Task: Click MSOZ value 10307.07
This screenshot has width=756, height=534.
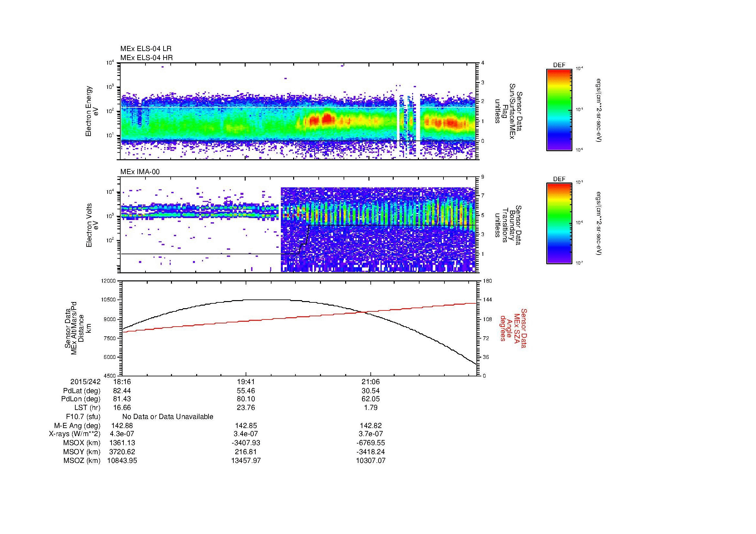Action: [x=371, y=461]
